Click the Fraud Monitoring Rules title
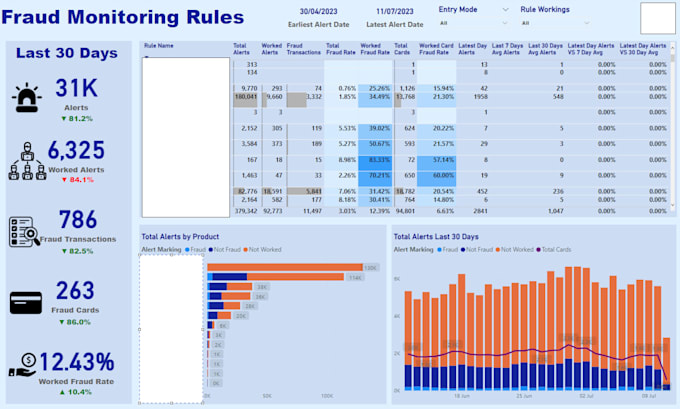 (x=123, y=17)
